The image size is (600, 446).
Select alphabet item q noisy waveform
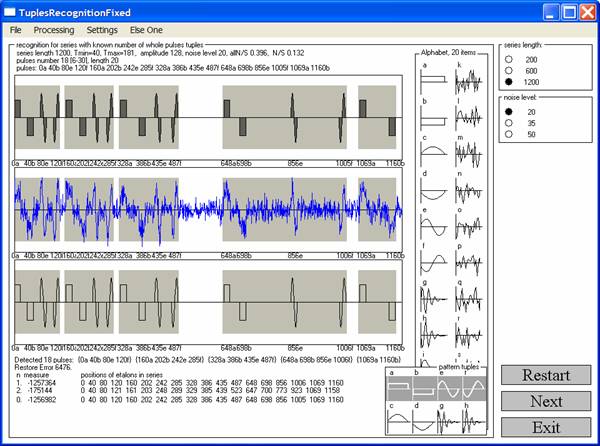click(x=468, y=299)
